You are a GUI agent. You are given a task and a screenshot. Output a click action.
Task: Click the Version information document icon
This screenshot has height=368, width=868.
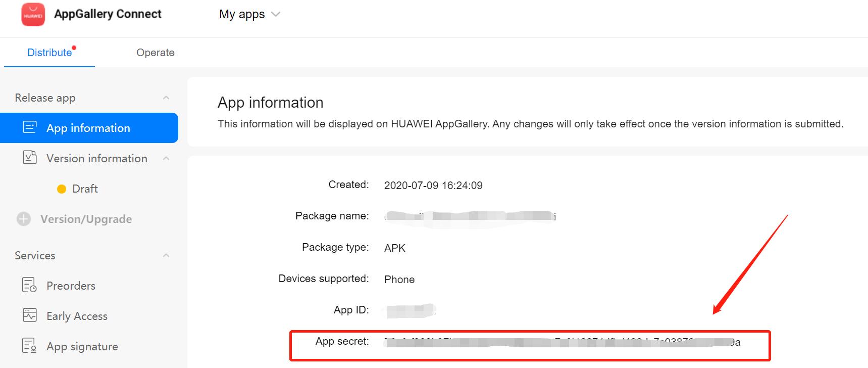[x=30, y=158]
